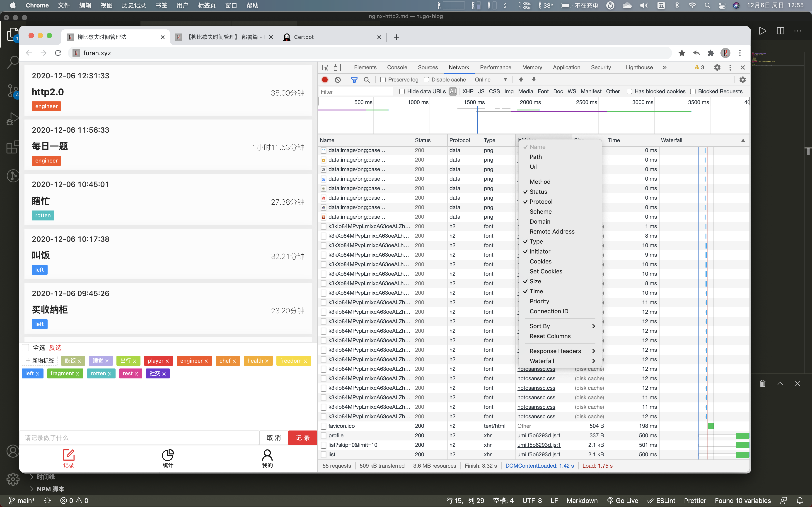This screenshot has height=507, width=812.
Task: Open the Online throttling dropdown
Action: (490, 79)
